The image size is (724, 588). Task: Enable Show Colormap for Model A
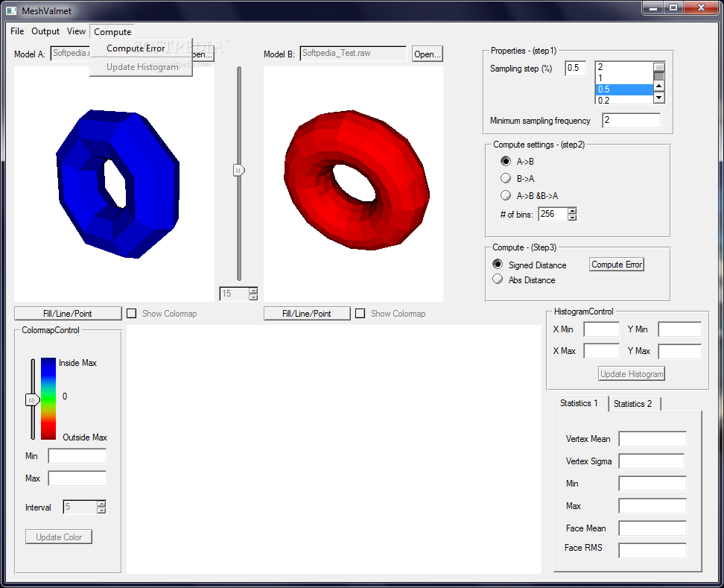click(x=132, y=314)
